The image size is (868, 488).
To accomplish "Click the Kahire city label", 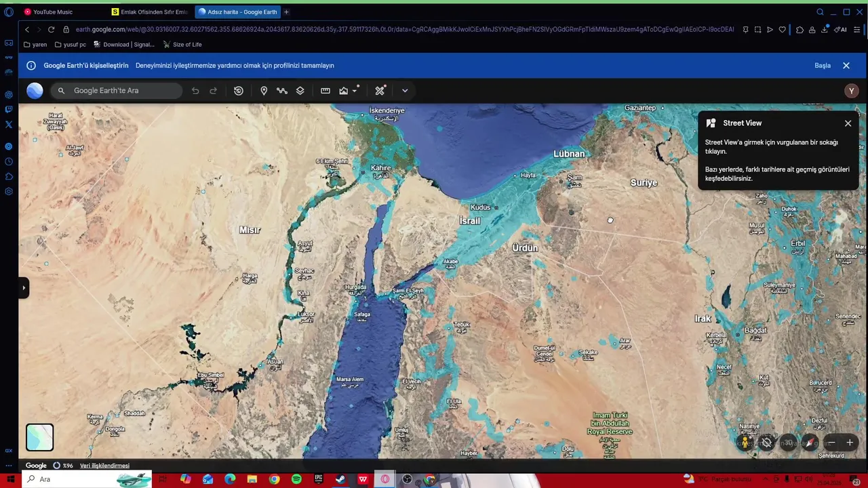I will click(x=381, y=168).
